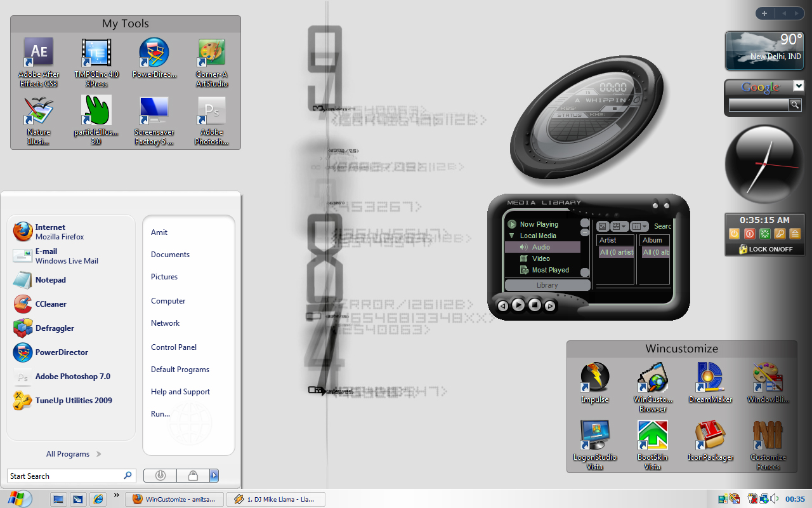Open Defraggler from Start menu

click(x=71, y=328)
